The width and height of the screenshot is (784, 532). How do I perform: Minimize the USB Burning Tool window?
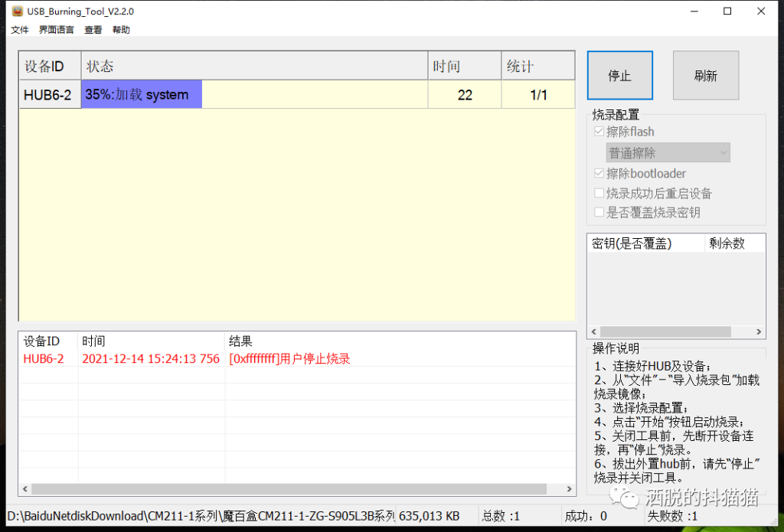click(x=694, y=11)
